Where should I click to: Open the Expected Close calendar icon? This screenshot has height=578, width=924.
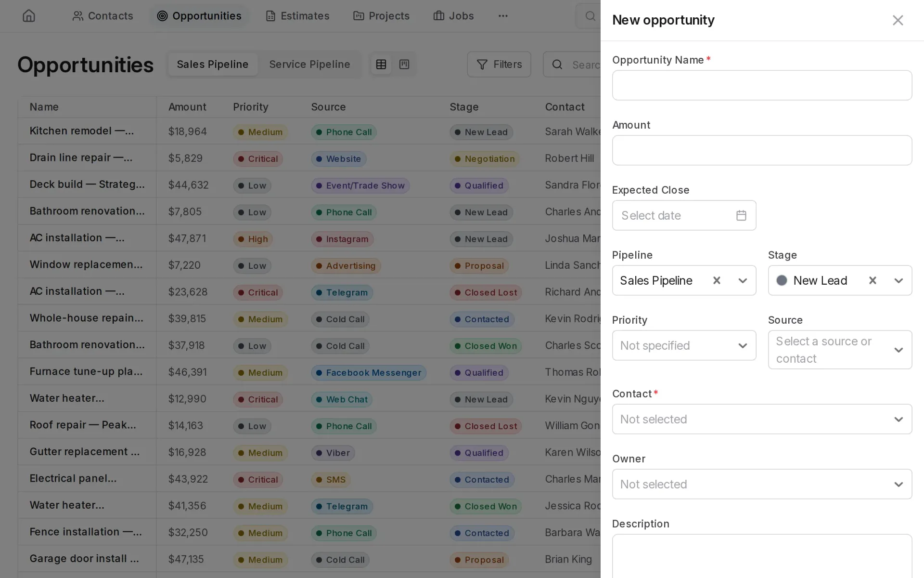[741, 215]
